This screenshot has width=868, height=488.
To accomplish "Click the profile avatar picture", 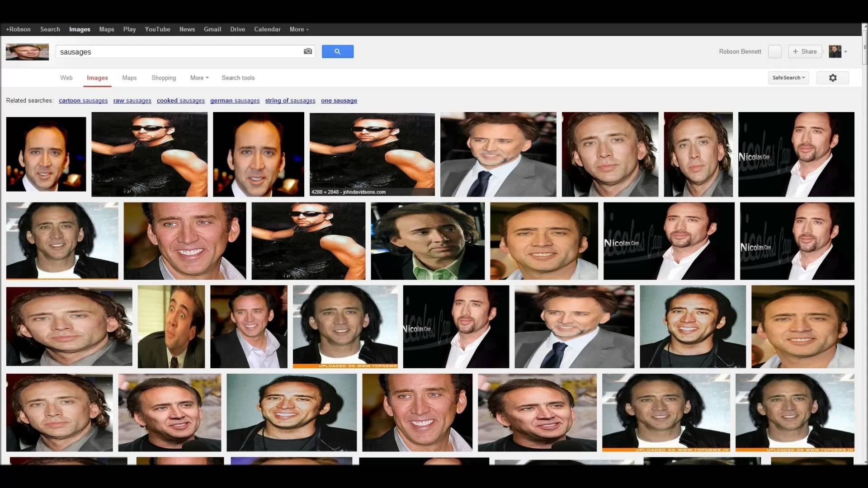I will (835, 52).
